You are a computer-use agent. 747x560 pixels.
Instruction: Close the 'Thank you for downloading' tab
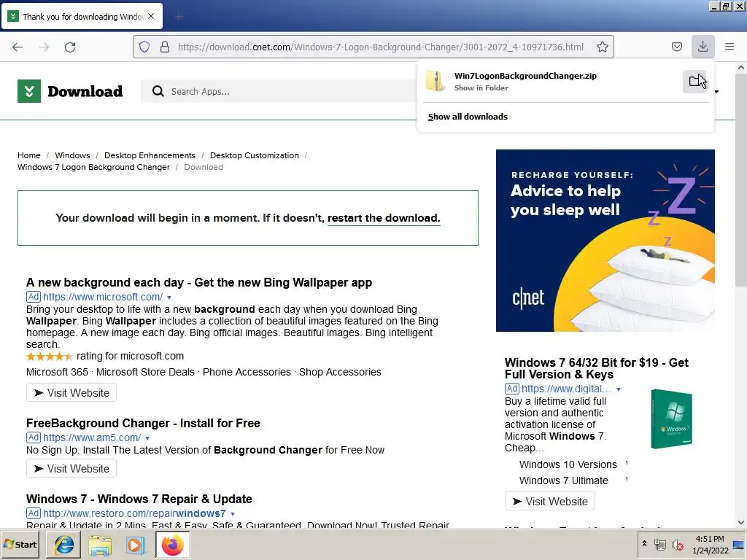(x=151, y=16)
